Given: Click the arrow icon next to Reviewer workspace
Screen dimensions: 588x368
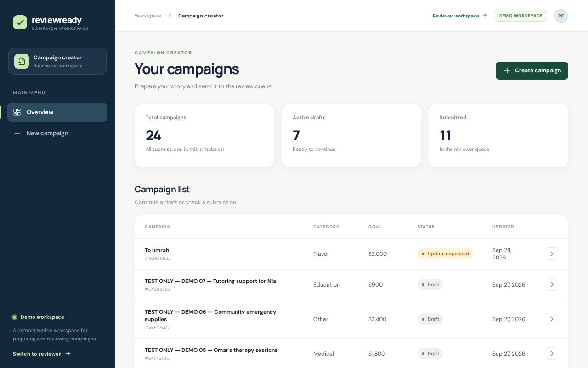Looking at the screenshot, I should 485,16.
